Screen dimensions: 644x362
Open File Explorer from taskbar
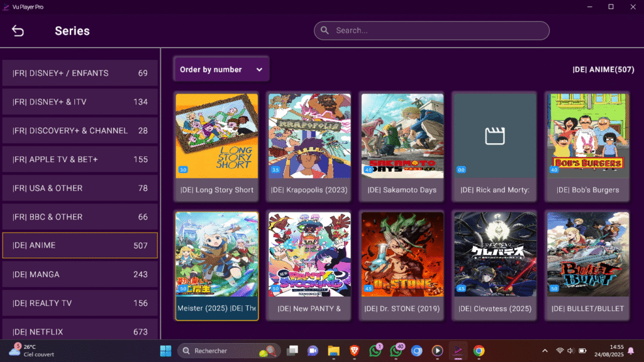point(333,351)
